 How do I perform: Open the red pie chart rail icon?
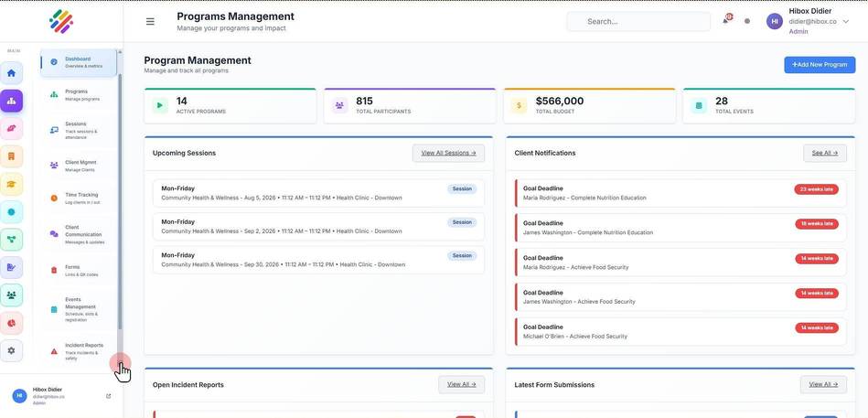12,323
